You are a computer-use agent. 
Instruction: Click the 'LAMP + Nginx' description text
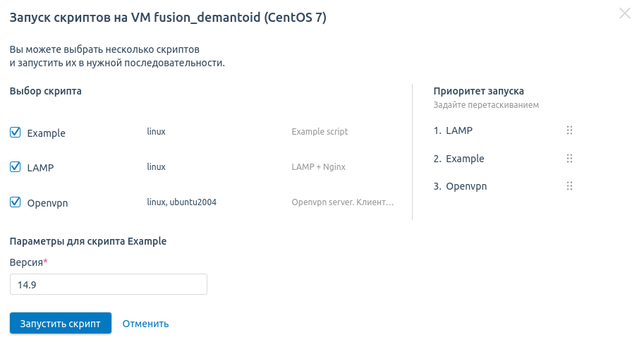coord(318,167)
